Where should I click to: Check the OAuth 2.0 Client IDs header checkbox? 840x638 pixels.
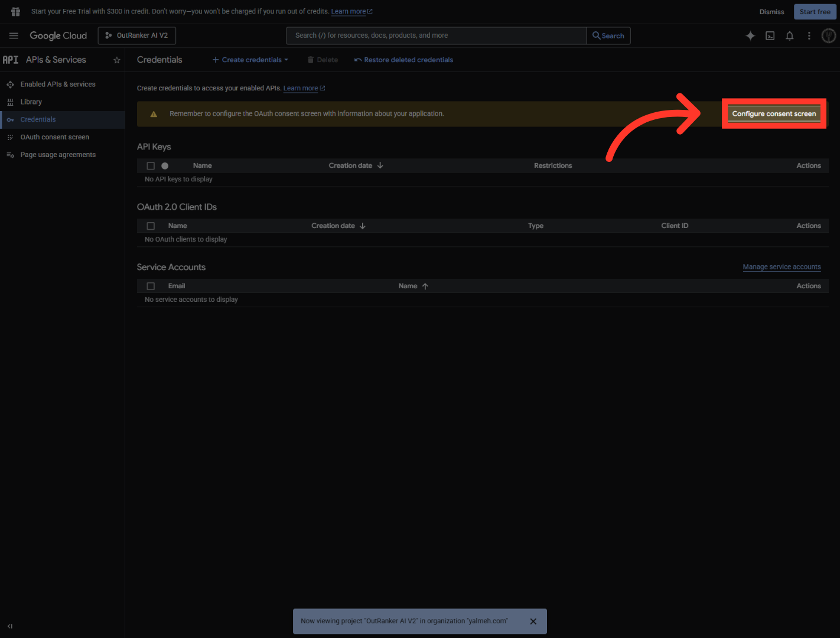click(151, 226)
